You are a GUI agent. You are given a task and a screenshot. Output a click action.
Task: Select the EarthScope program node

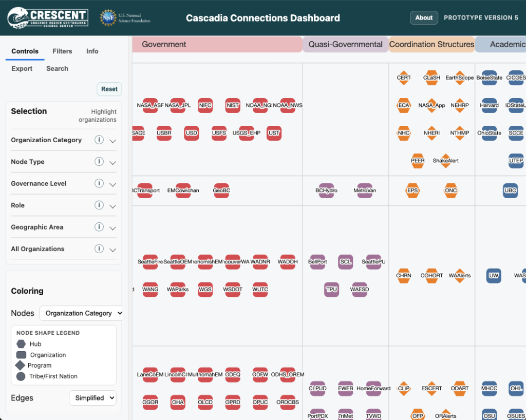point(460,78)
